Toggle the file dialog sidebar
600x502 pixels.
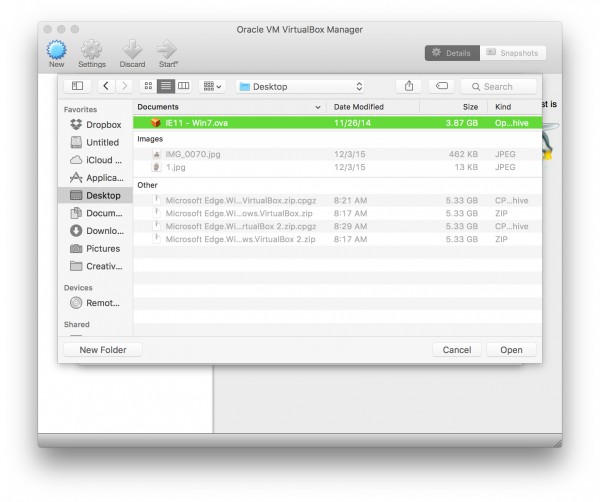pyautogui.click(x=77, y=86)
